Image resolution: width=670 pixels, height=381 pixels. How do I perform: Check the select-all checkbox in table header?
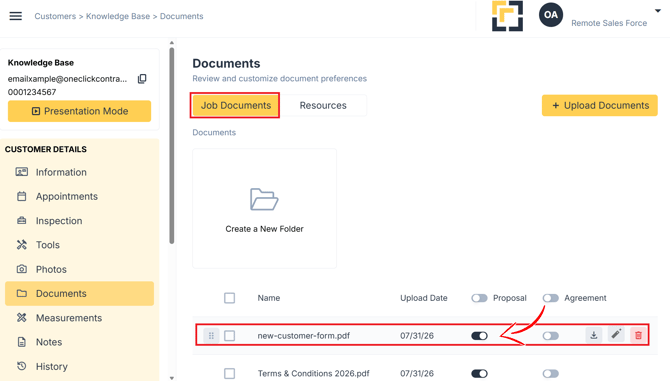tap(229, 298)
